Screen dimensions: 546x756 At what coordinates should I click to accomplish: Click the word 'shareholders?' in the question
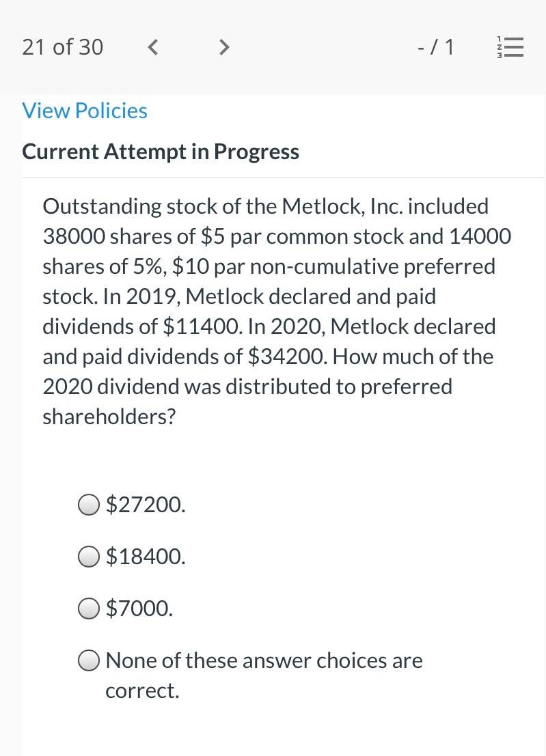109,417
